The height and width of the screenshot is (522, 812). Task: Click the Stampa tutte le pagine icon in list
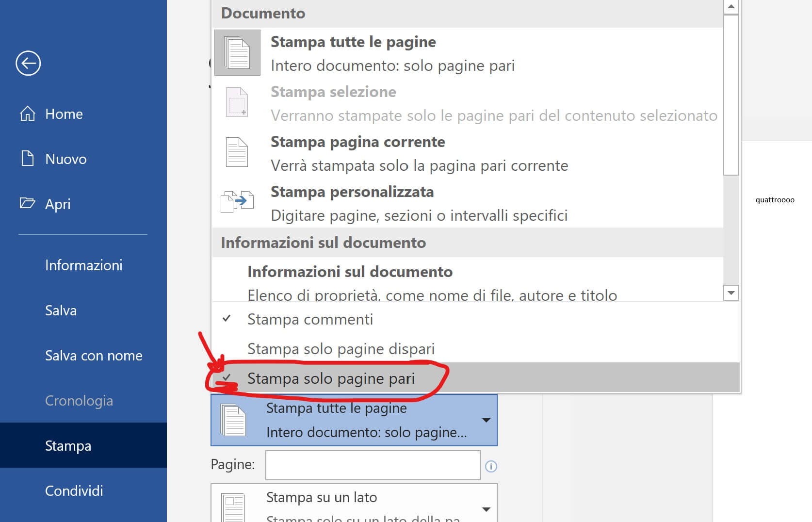(237, 53)
